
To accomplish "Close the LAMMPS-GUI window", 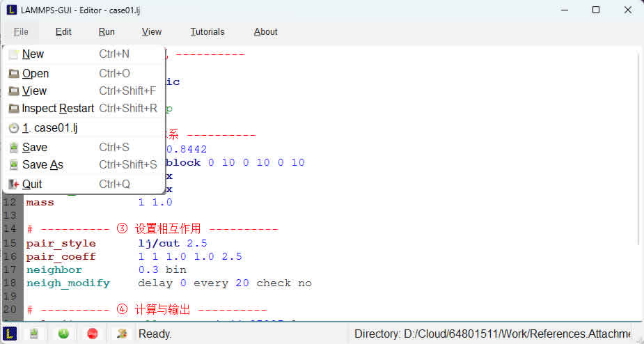I will (x=628, y=10).
